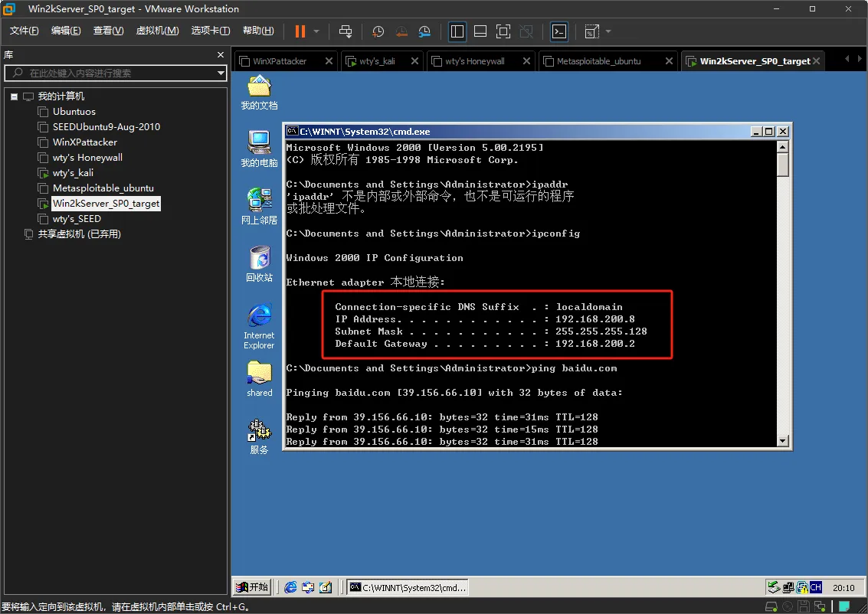Open the 编辑(E) menu
Viewport: 868px width, 614px height.
[x=66, y=31]
